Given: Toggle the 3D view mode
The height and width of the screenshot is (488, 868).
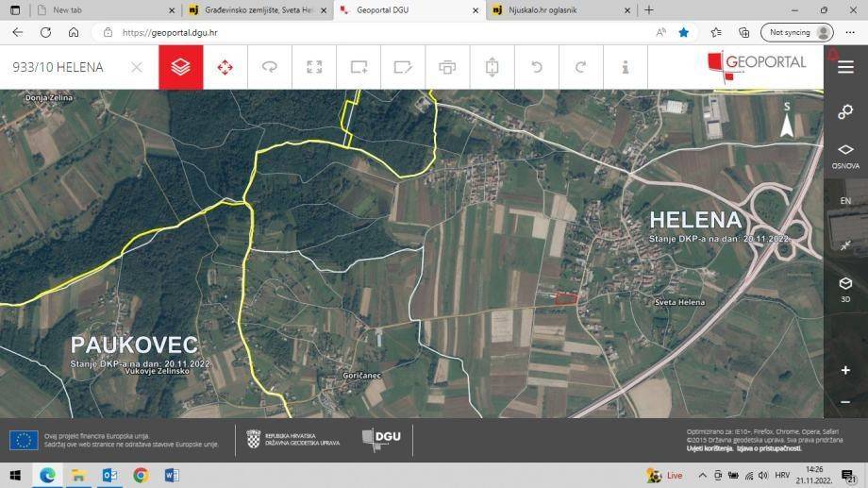Looking at the screenshot, I should click(845, 289).
